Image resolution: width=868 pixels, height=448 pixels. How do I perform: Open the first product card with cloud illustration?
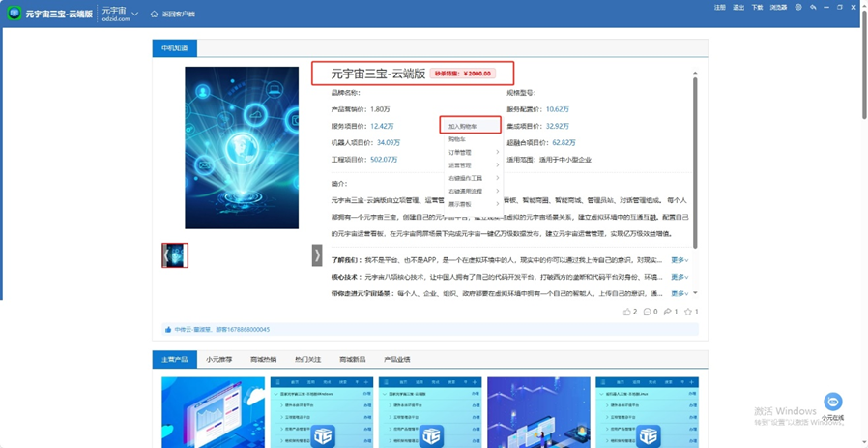213,412
